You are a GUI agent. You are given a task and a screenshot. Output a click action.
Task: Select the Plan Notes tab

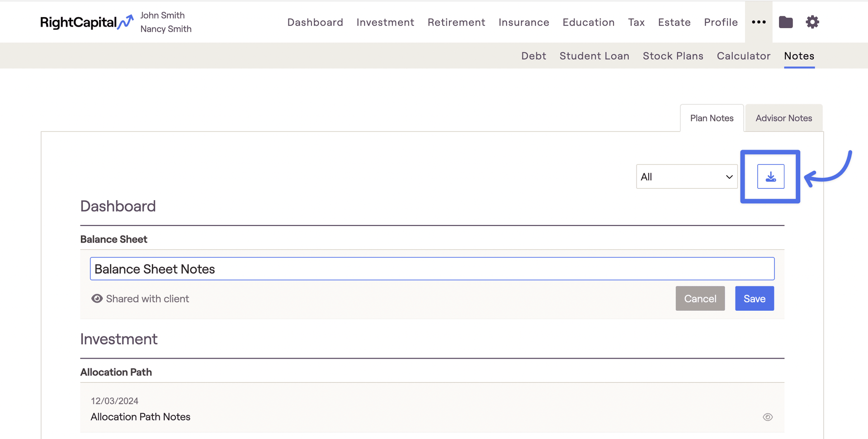tap(712, 118)
